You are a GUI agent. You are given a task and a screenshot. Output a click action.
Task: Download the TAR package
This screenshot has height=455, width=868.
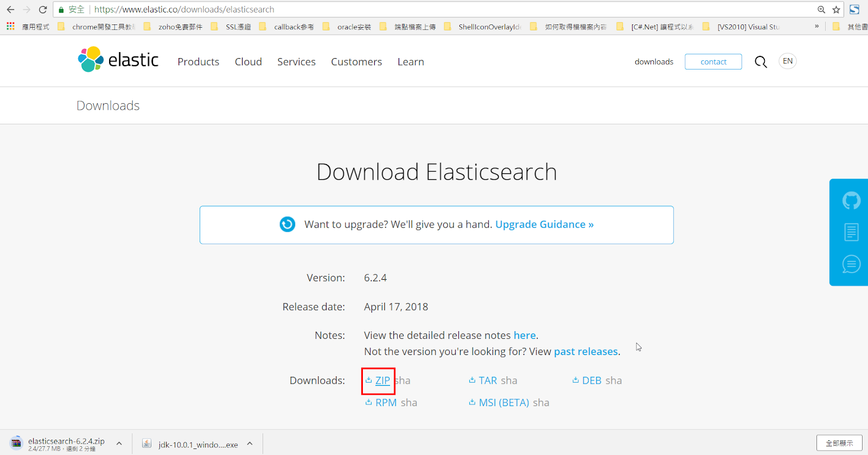[483, 381]
